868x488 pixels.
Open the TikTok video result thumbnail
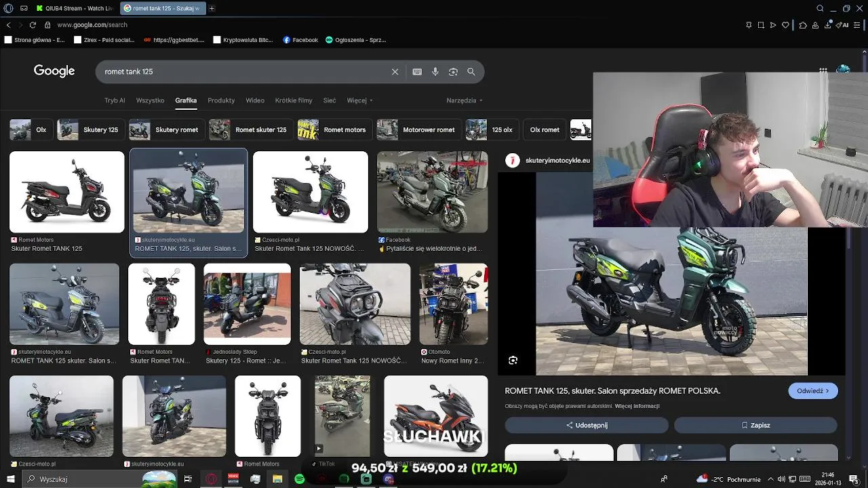tap(342, 416)
